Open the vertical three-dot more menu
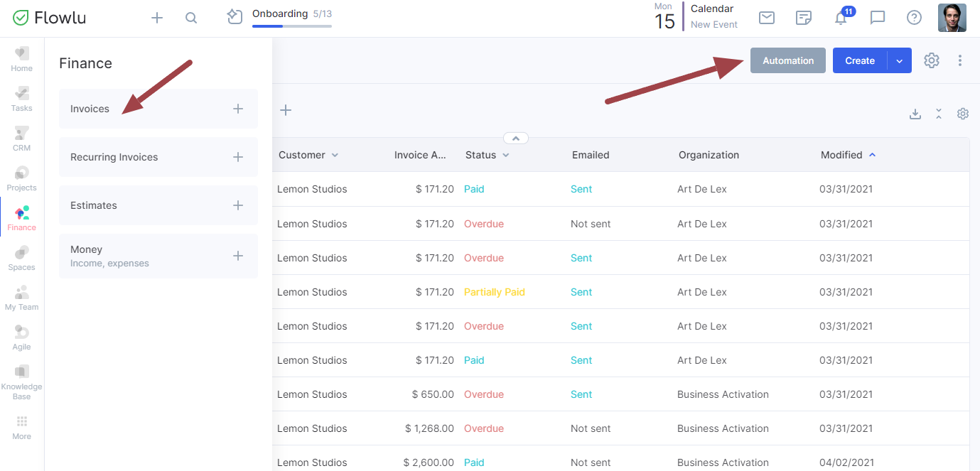980x471 pixels. click(960, 60)
